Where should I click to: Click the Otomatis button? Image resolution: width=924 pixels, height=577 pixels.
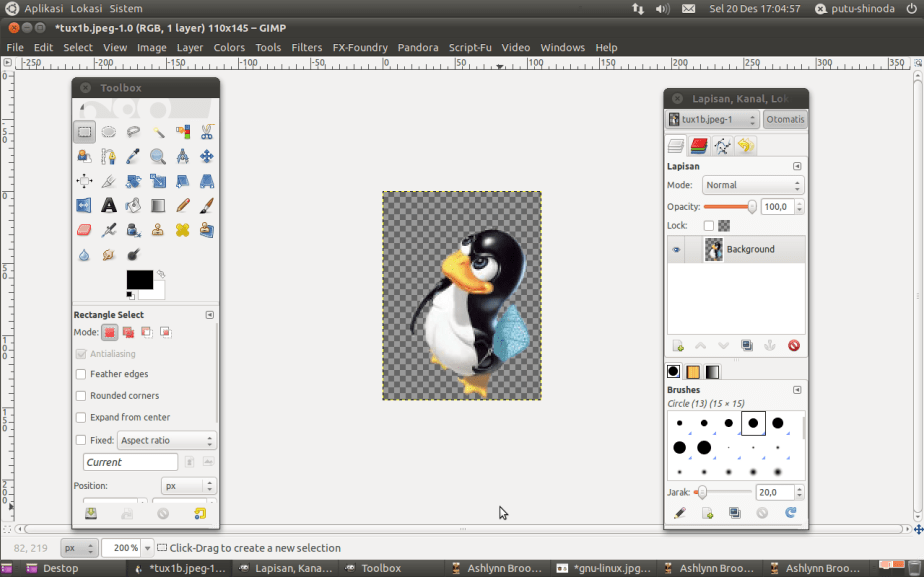click(784, 120)
